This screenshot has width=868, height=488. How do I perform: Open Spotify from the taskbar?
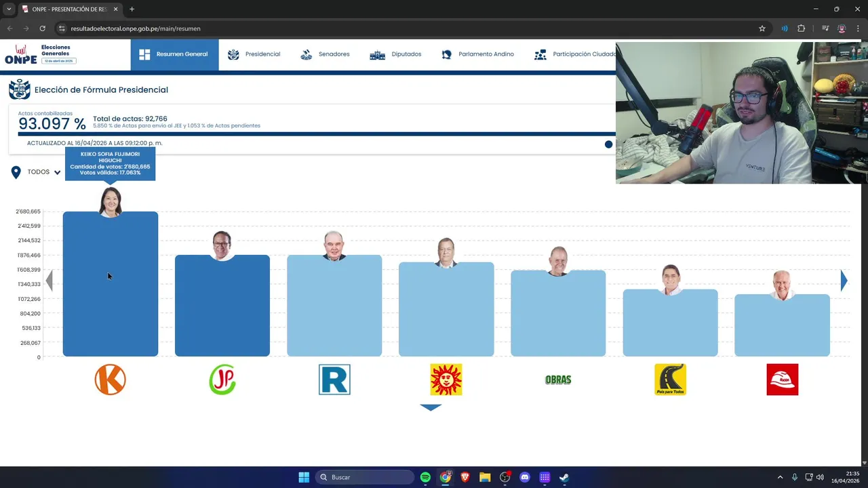pos(425,477)
